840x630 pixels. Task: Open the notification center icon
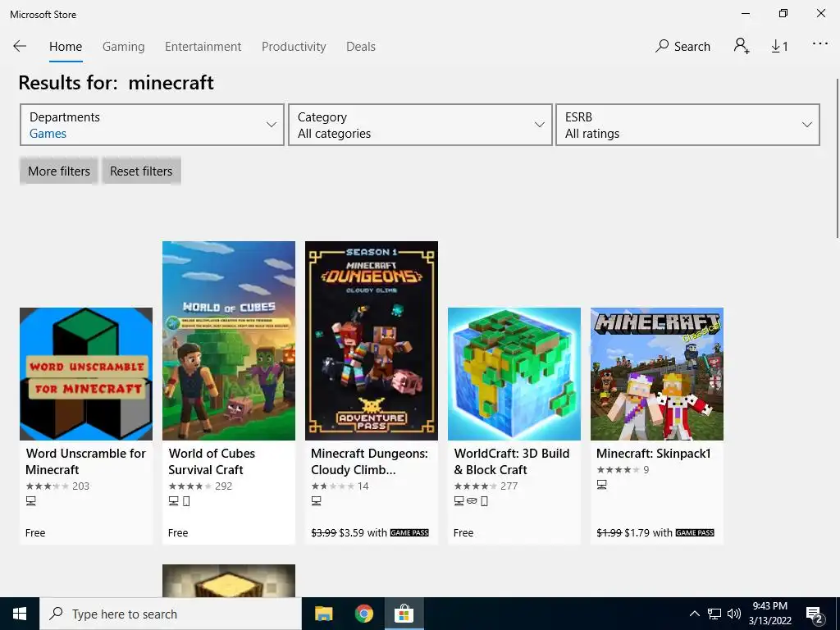pos(815,615)
